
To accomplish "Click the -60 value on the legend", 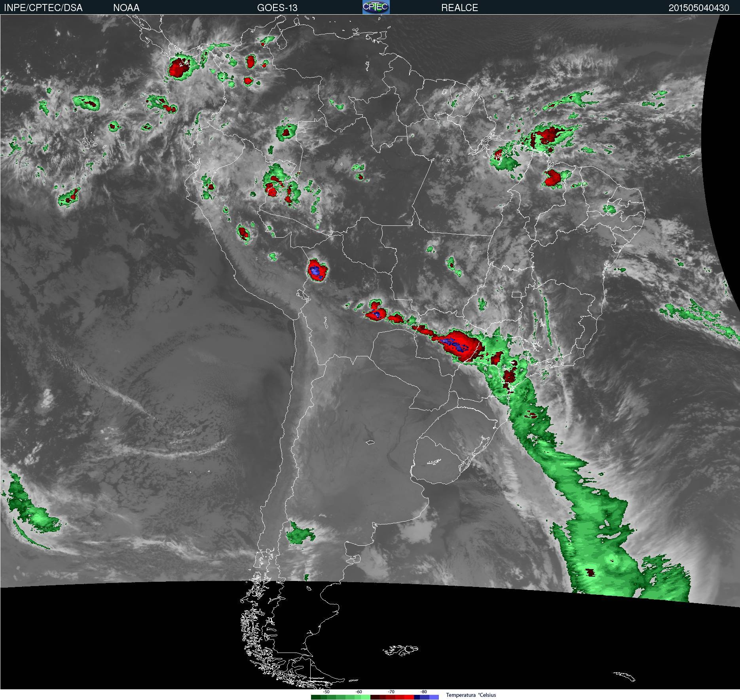I will click(x=359, y=692).
